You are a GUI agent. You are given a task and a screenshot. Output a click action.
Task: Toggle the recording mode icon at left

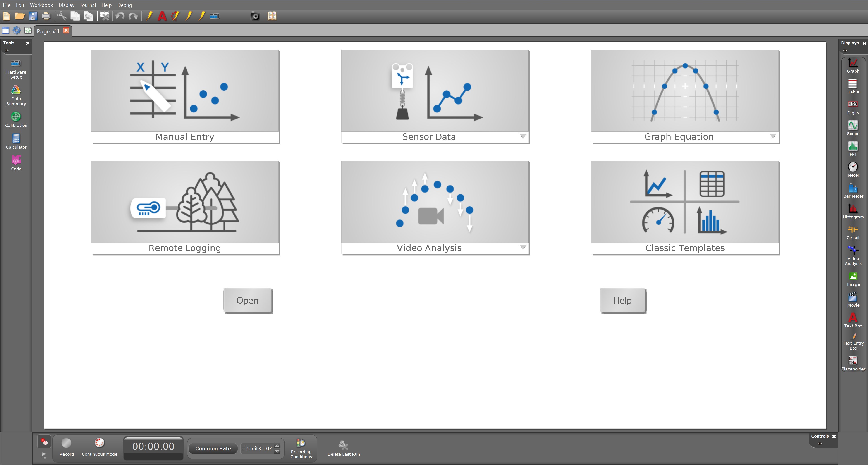coord(44,442)
